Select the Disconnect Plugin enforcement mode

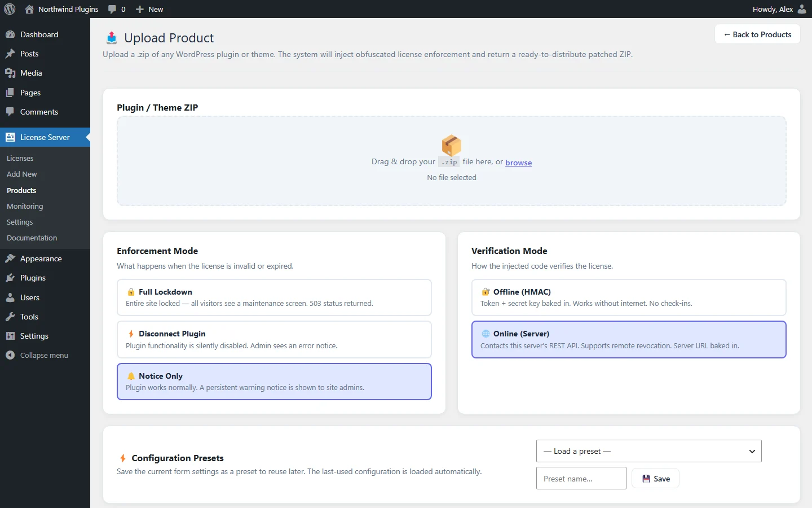[274, 340]
